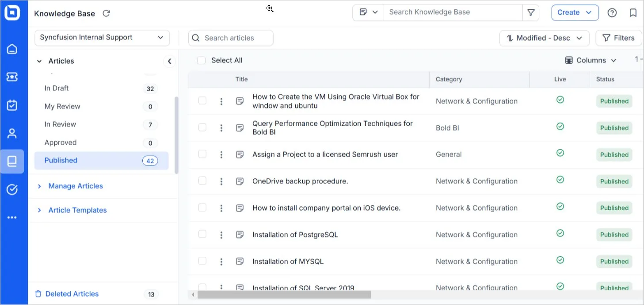The image size is (644, 305).
Task: Check the box for company portal iOS article
Action: 202,208
